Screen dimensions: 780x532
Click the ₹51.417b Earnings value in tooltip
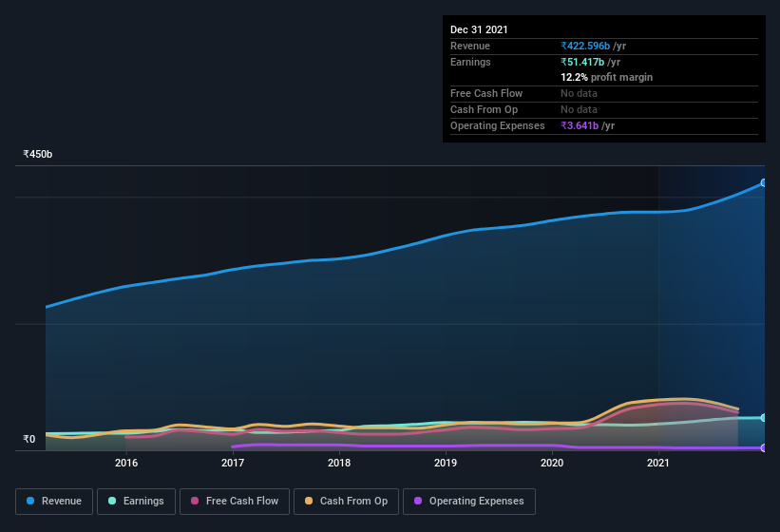click(582, 62)
